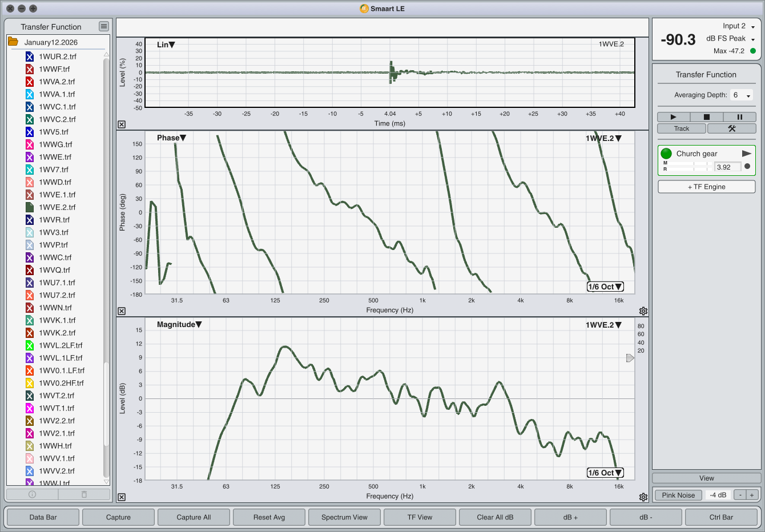Close the Phase plot pane
Image resolution: width=765 pixels, height=532 pixels.
pos(122,311)
